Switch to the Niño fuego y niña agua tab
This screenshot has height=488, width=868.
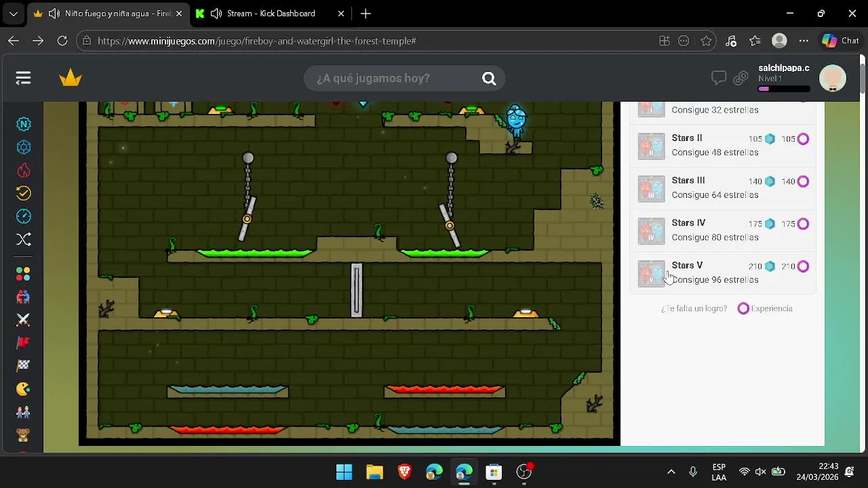(108, 14)
